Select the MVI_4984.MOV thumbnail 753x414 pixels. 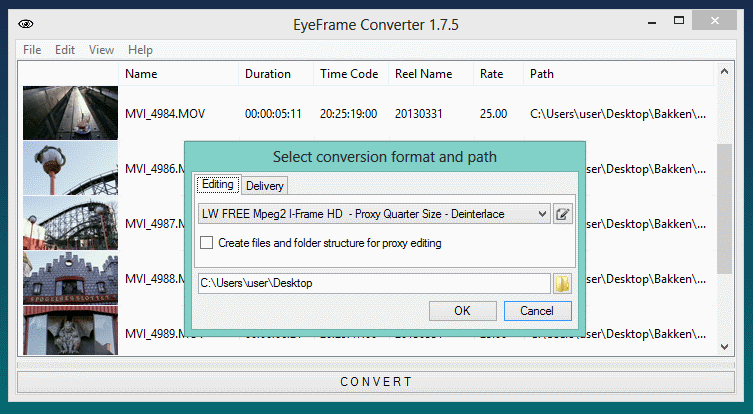pos(70,113)
